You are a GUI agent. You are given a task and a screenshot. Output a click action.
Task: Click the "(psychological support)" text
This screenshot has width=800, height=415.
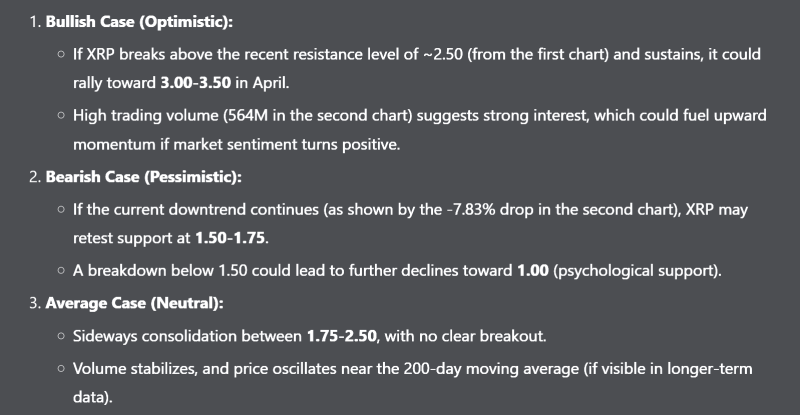click(x=623, y=270)
